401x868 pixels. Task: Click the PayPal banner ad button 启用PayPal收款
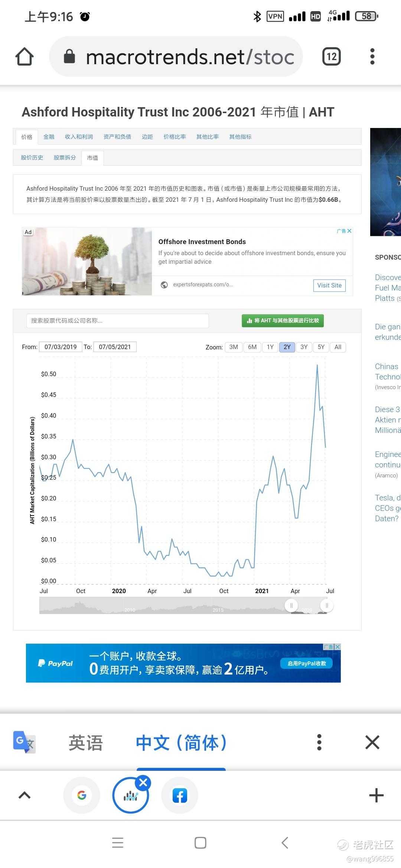[307, 663]
